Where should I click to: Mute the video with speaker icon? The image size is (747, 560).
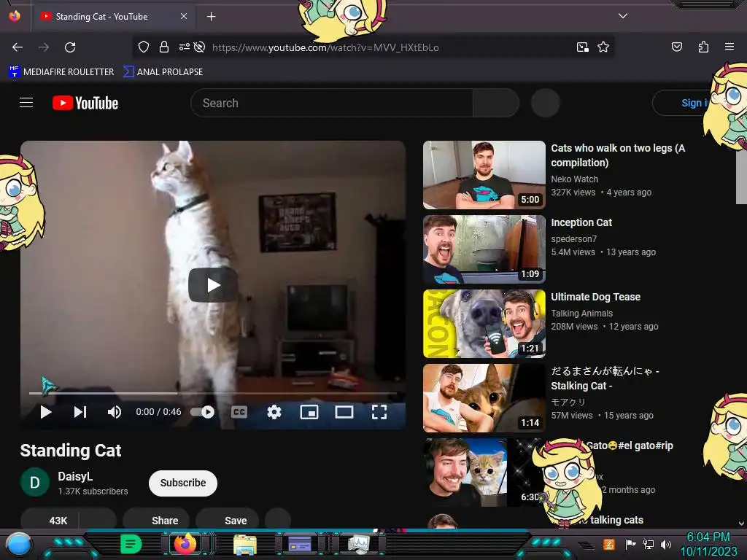tap(115, 412)
